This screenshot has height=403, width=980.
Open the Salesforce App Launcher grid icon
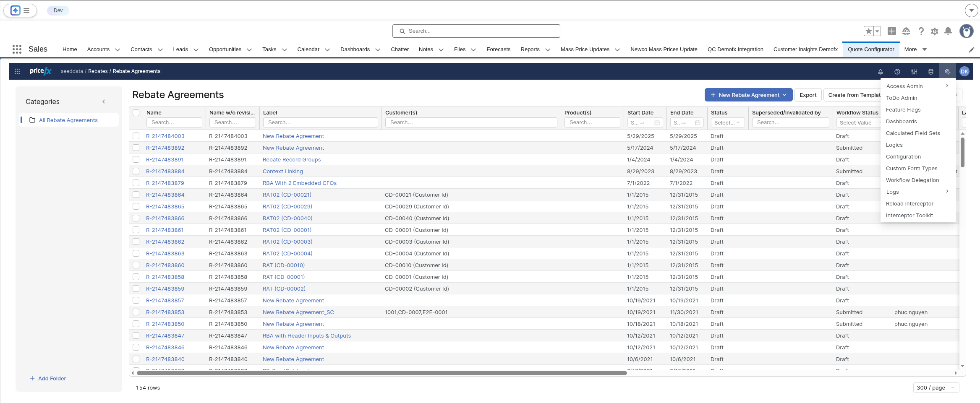pos(17,49)
